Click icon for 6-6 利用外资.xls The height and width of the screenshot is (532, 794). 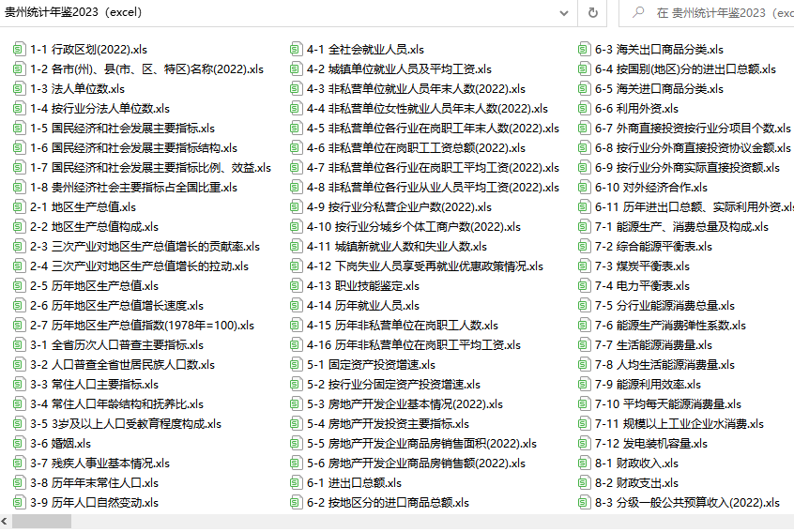584,108
